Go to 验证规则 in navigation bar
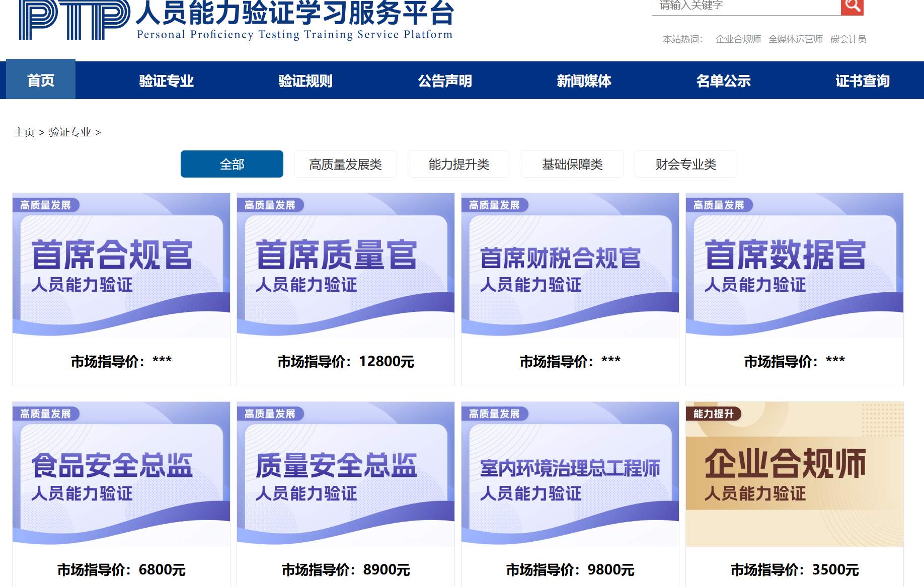Image resolution: width=924 pixels, height=587 pixels. [x=305, y=80]
